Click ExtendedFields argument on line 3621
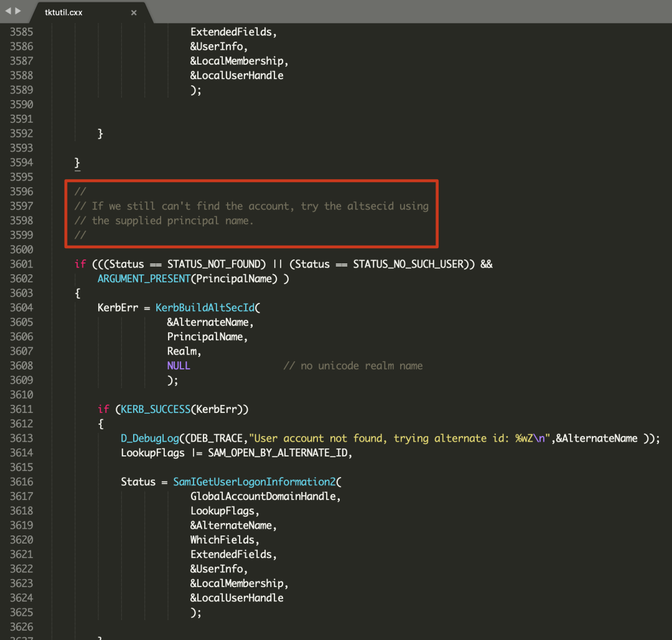Viewport: 672px width, 640px height. [x=231, y=554]
